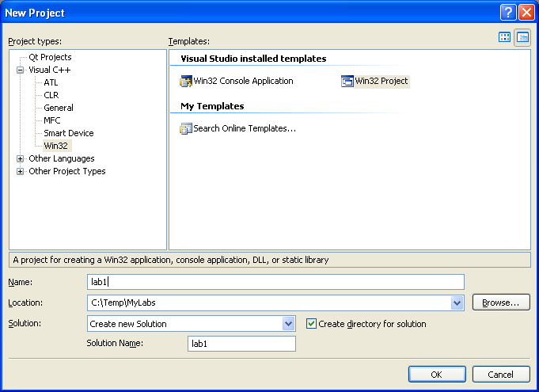Select the Win32 Project template icon
Screen dimensions: 539x392
coord(347,82)
